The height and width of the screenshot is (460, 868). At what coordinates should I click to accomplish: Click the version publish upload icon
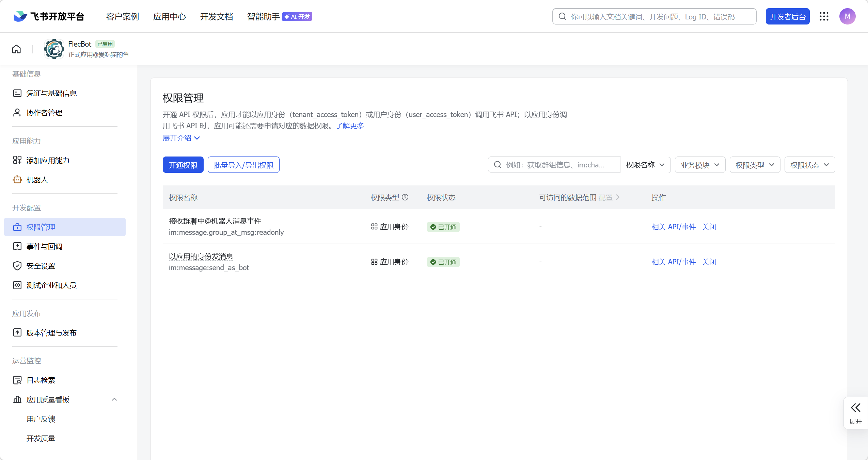[17, 333]
